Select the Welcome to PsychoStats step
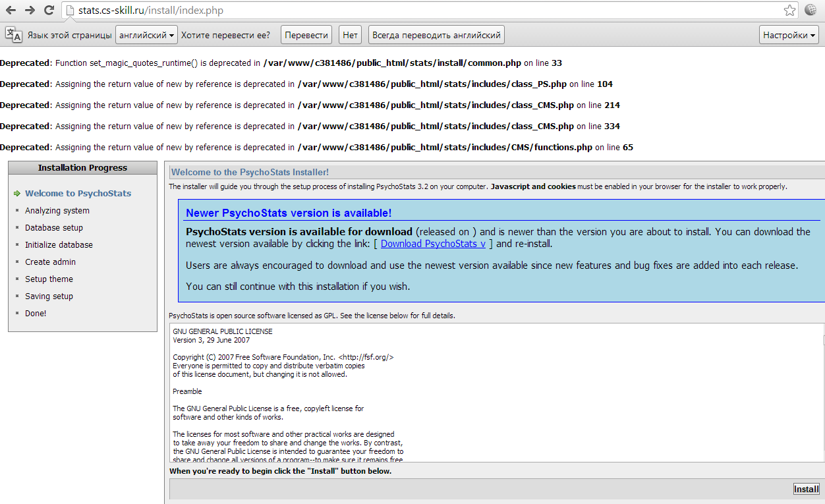The image size is (825, 504). click(78, 194)
